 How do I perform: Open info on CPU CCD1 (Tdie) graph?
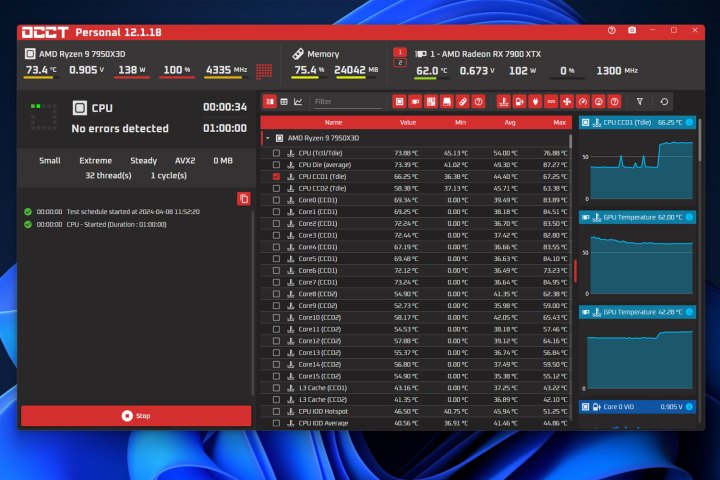tap(689, 122)
